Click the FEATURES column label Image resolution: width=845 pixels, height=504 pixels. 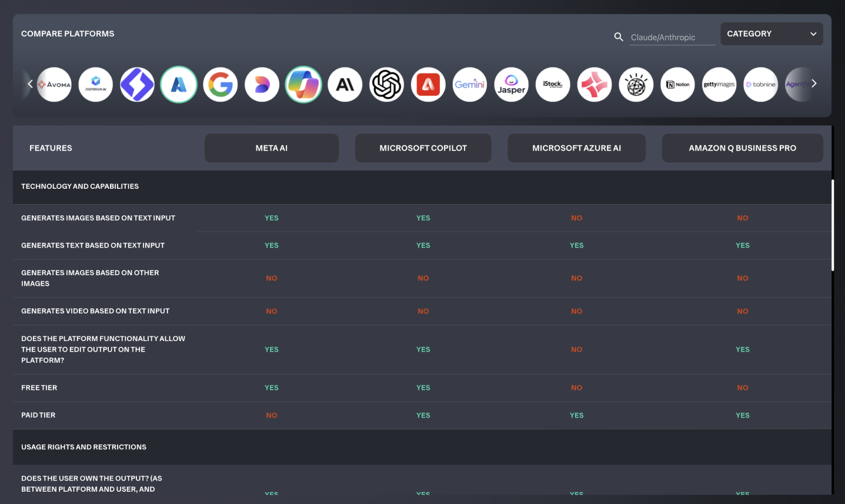click(51, 148)
